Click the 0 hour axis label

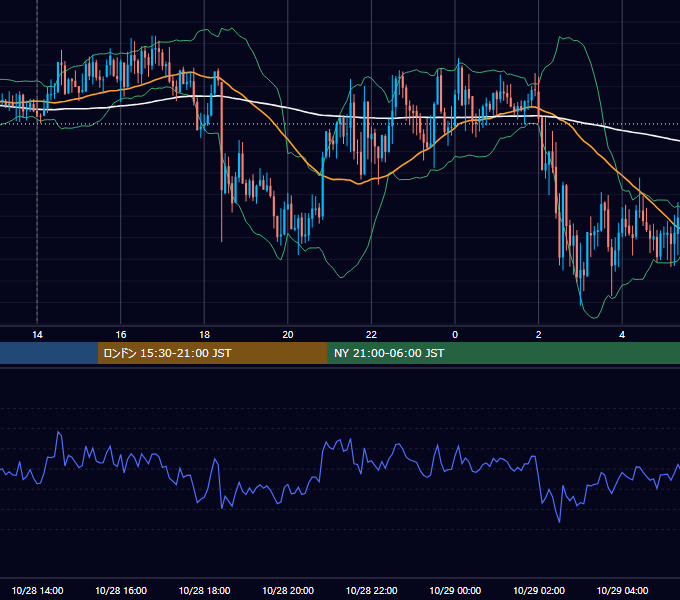(455, 335)
